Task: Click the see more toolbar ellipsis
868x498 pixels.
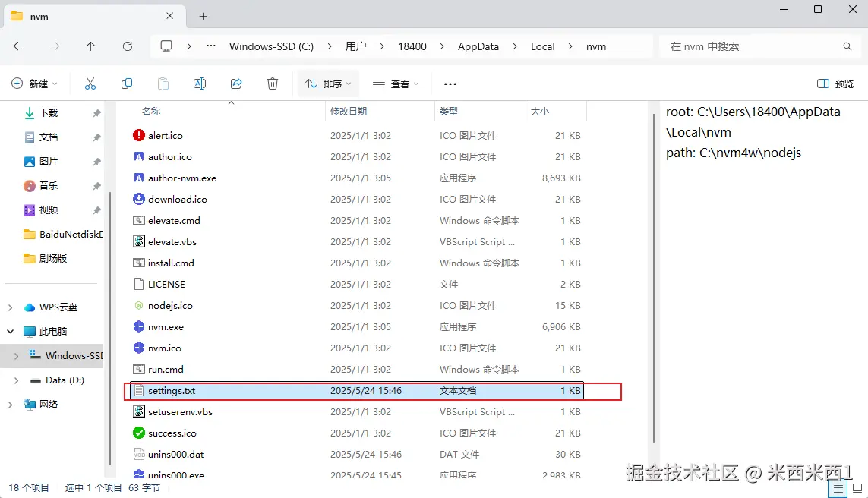Action: (450, 84)
